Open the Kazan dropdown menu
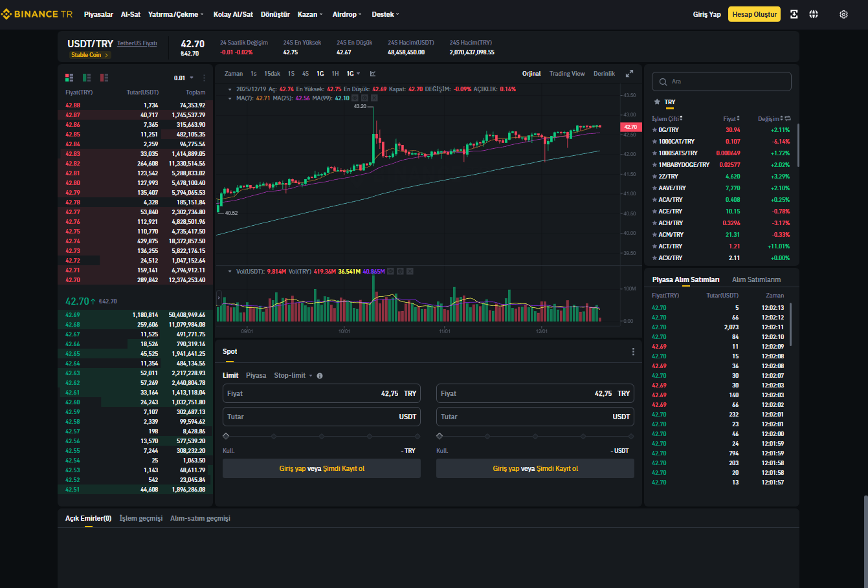This screenshot has height=588, width=868. click(x=310, y=14)
